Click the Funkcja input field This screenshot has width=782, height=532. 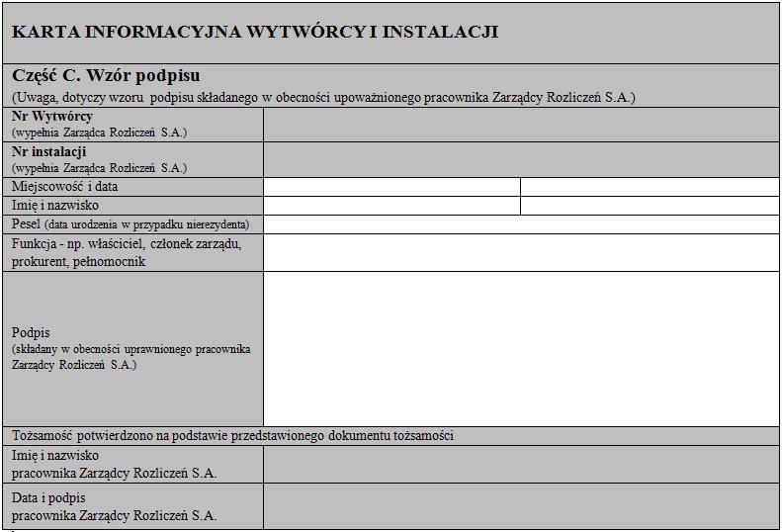point(521,253)
